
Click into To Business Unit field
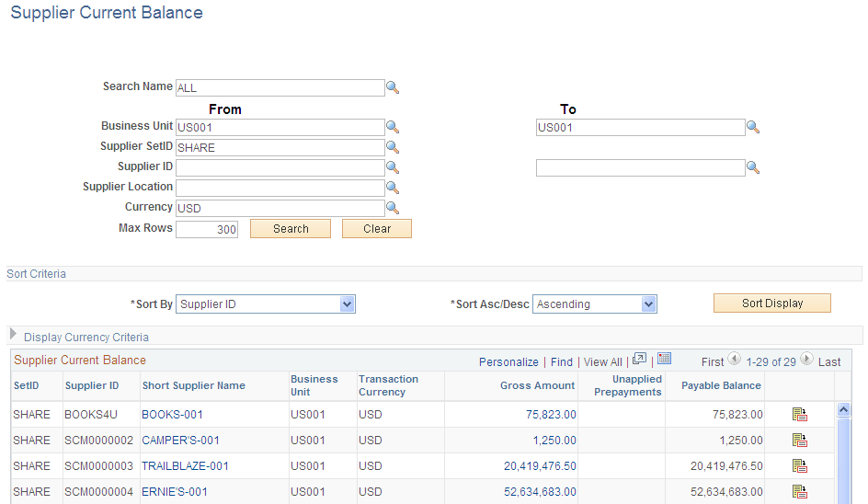tap(641, 128)
